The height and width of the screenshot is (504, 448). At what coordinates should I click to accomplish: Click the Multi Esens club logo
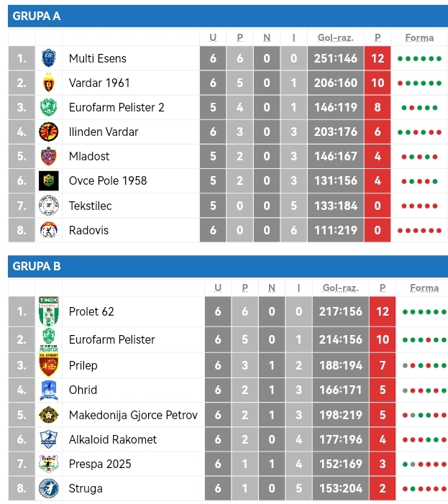click(48, 58)
